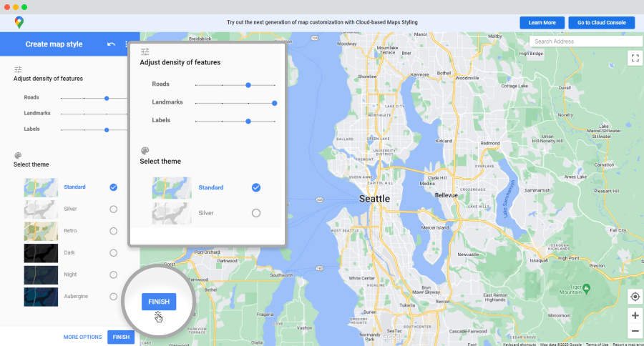Select the Retro theme radio button
This screenshot has width=644, height=346.
click(113, 231)
